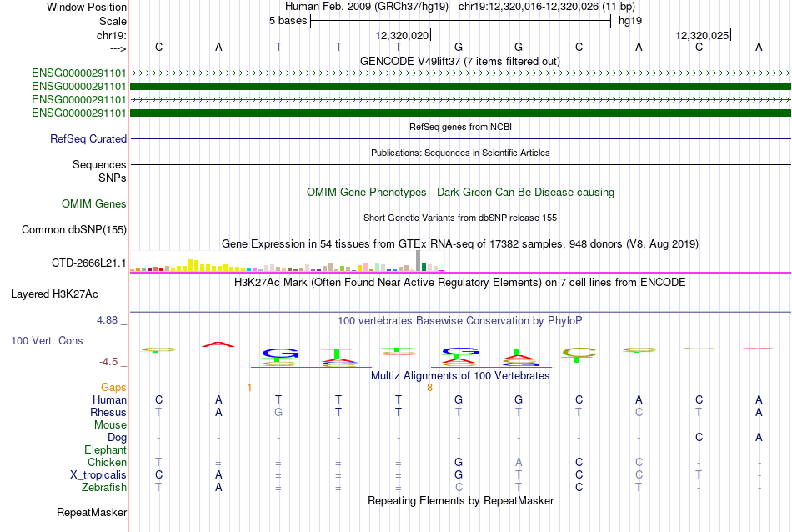
Task: Click the GTEx tissue expression bar chart
Action: click(287, 261)
